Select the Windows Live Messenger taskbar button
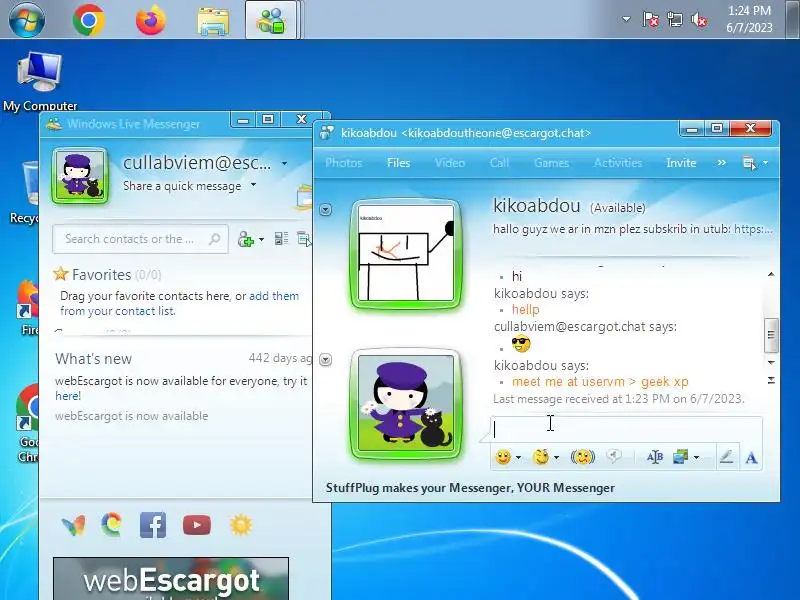Image resolution: width=800 pixels, height=600 pixels. click(x=271, y=20)
